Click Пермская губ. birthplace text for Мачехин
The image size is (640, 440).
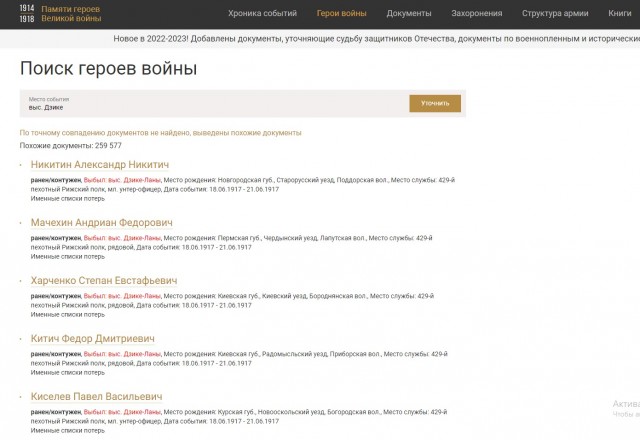coord(240,238)
